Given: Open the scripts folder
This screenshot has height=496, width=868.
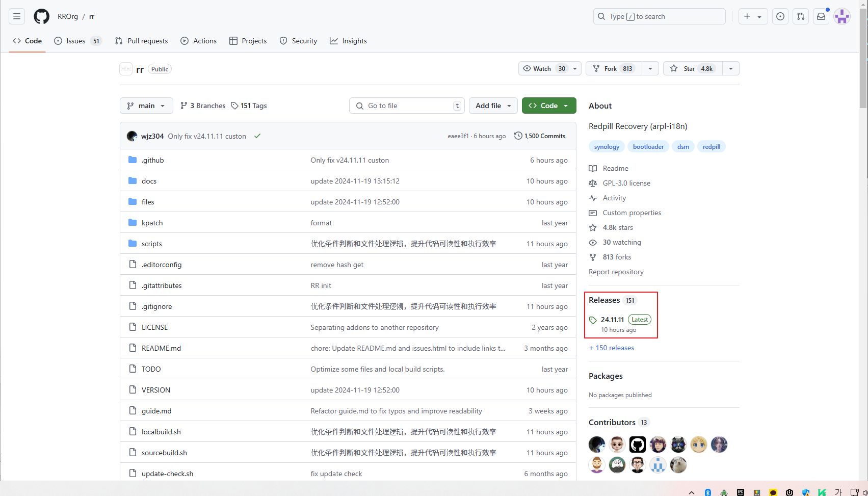Looking at the screenshot, I should coord(151,244).
